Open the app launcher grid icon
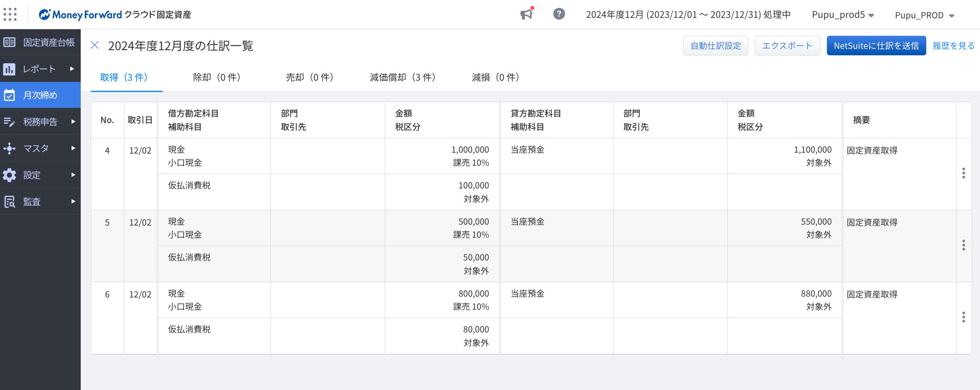Viewport: 980px width, 390px height. (10, 14)
